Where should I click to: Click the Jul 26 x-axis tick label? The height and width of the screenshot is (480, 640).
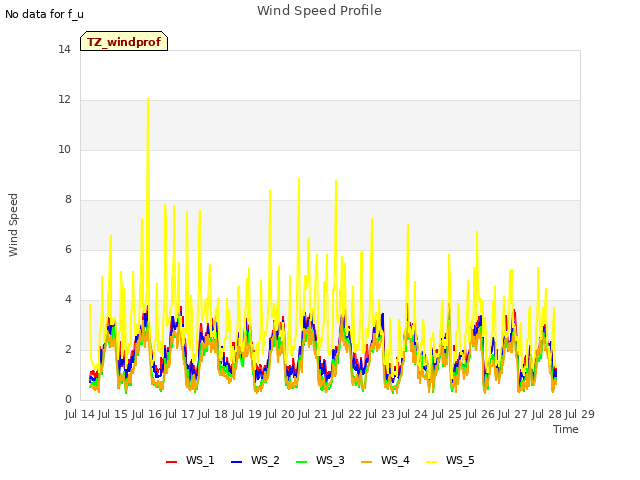click(480, 414)
